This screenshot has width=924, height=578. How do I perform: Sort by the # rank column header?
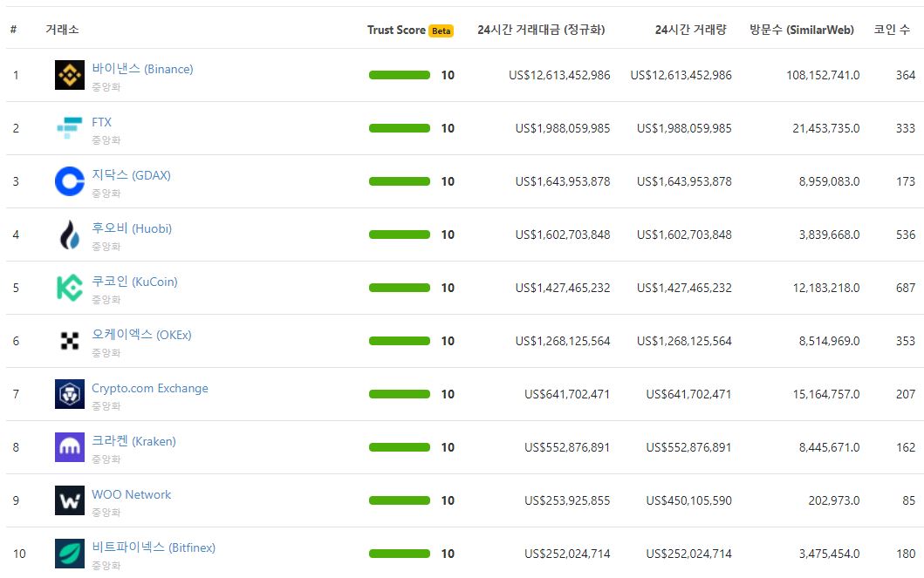tap(14, 30)
